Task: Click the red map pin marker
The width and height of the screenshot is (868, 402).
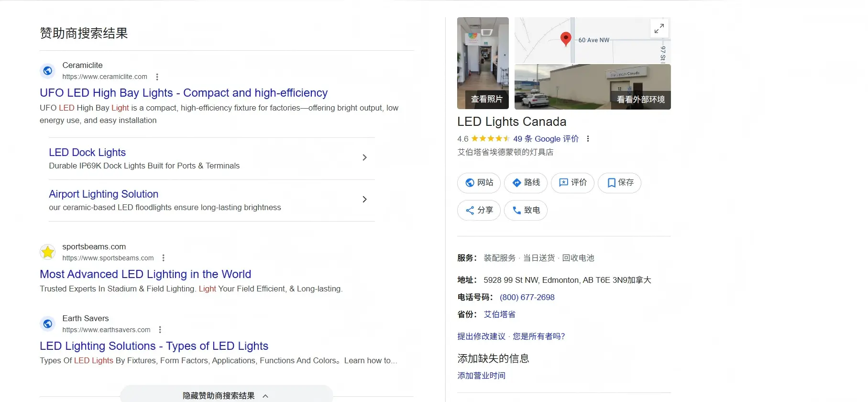Action: click(x=566, y=39)
